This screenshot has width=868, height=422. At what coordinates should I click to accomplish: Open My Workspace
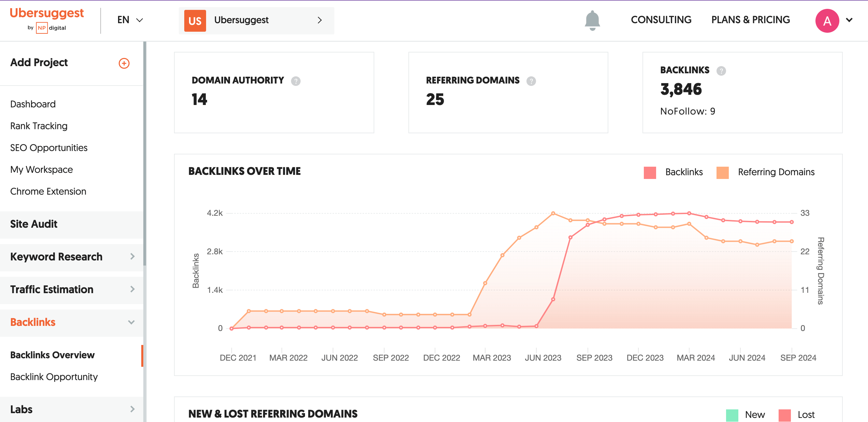point(41,169)
